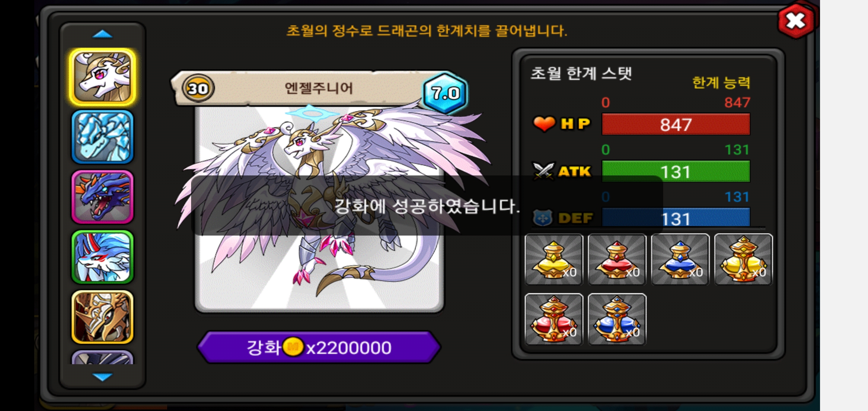Select the blue-maned white dragon portrait
Screen dimensions: 868x411
pyautogui.click(x=102, y=257)
